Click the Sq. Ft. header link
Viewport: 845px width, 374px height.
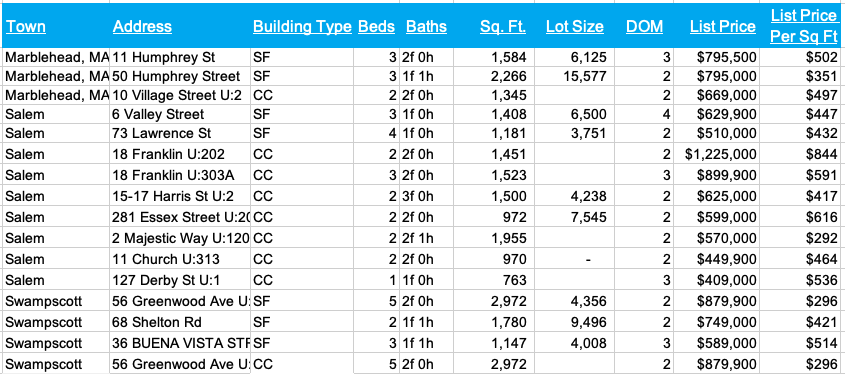point(503,27)
